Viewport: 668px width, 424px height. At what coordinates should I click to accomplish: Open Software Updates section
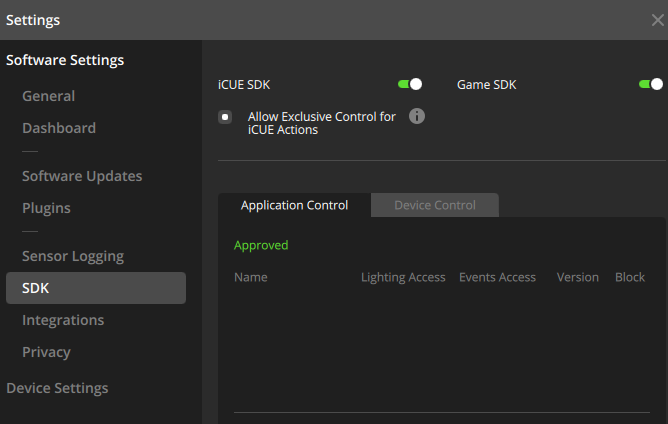[x=82, y=176]
